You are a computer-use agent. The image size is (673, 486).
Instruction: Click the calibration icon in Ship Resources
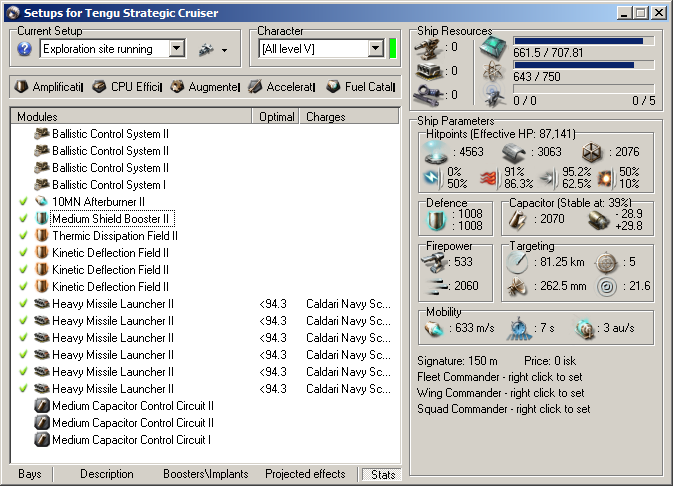point(427,94)
